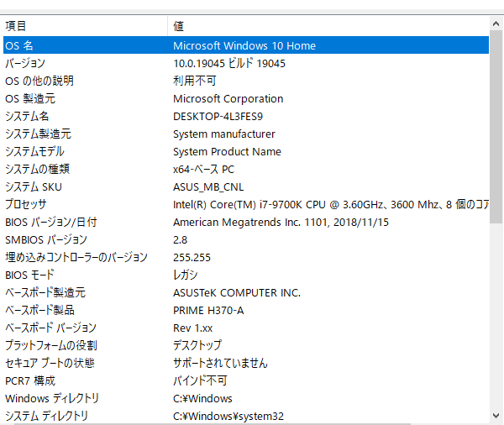Select value ASUS_MB_CNL
Image resolution: width=504 pixels, height=425 pixels.
pos(208,186)
